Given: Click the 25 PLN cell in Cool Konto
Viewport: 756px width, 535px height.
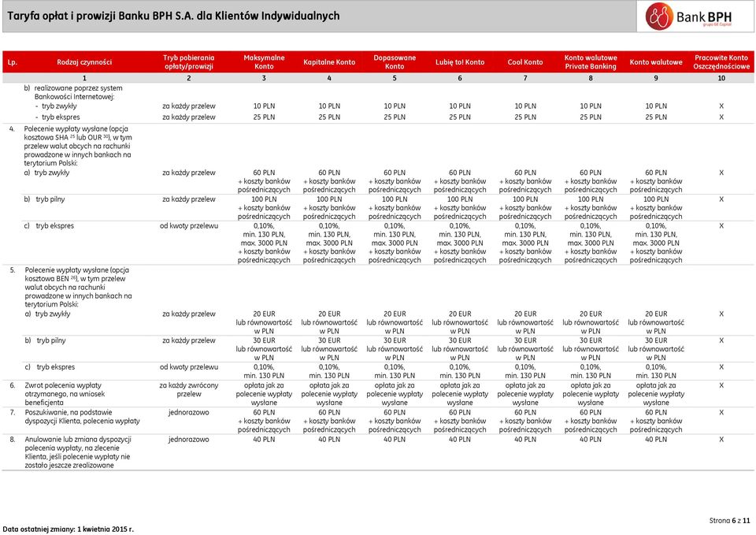Looking at the screenshot, I should point(525,117).
